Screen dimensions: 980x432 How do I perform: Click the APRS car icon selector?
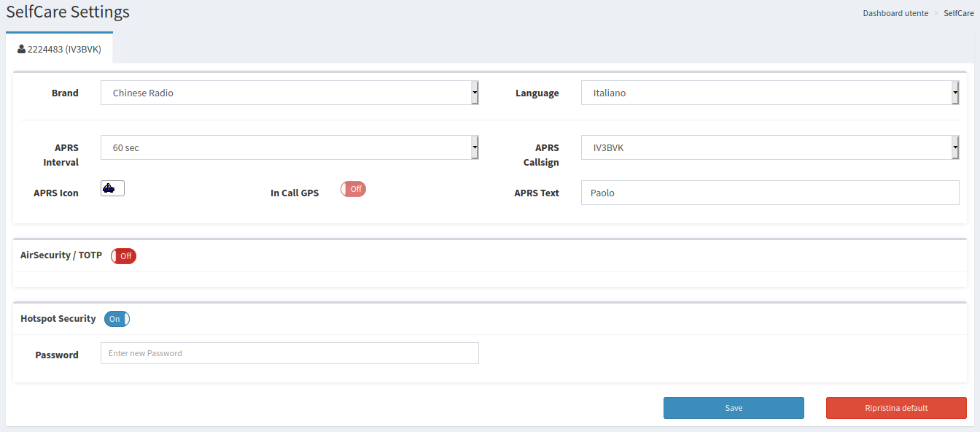[x=112, y=188]
